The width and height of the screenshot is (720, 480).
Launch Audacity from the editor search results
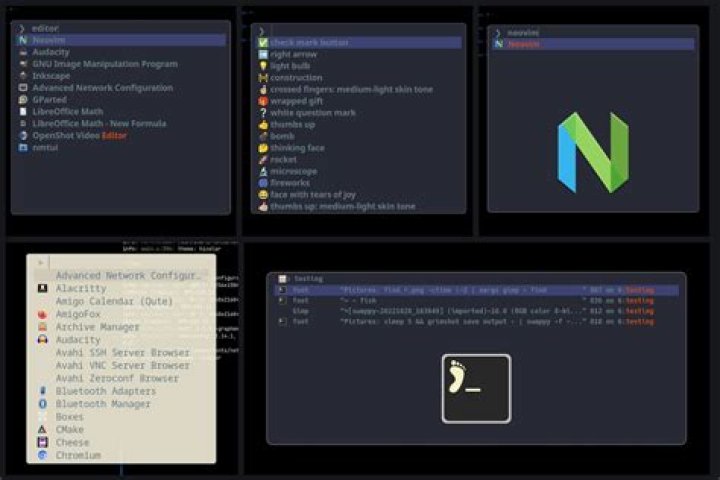point(121,52)
